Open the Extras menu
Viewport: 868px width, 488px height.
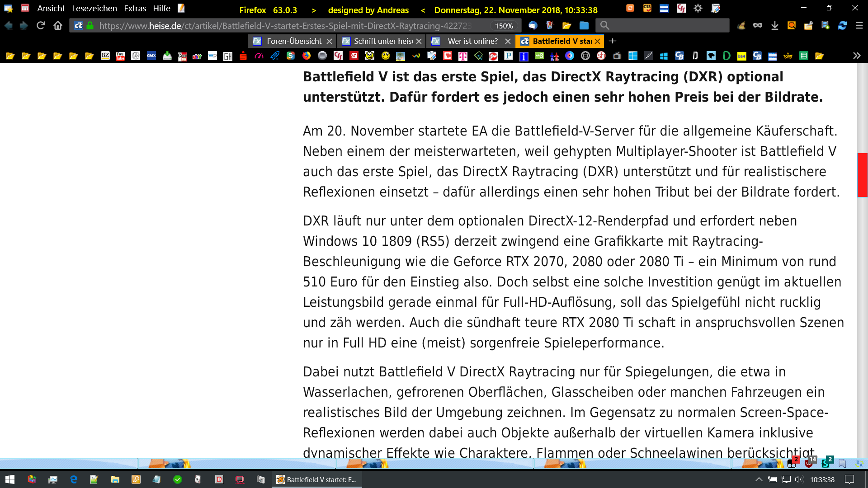135,9
